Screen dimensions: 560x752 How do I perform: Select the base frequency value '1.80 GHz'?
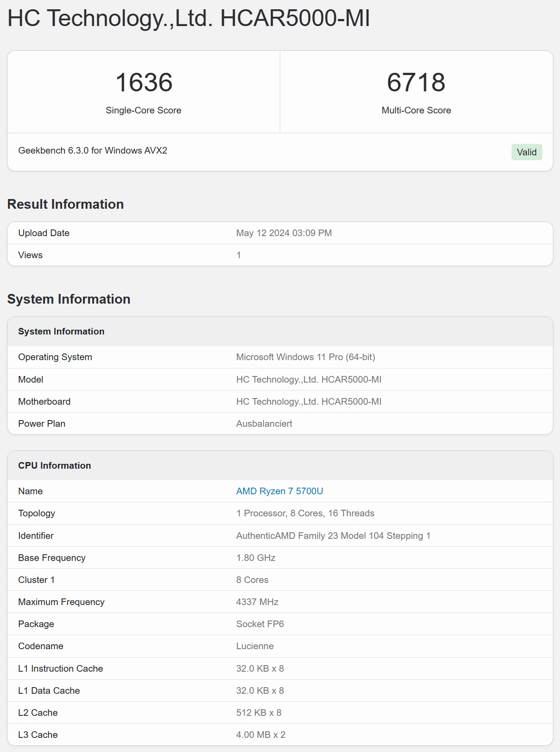256,558
